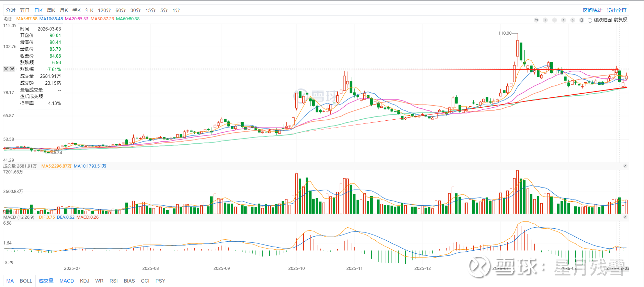Click the MA30:87.23 moving average legend
The image size is (644, 287).
click(102, 19)
